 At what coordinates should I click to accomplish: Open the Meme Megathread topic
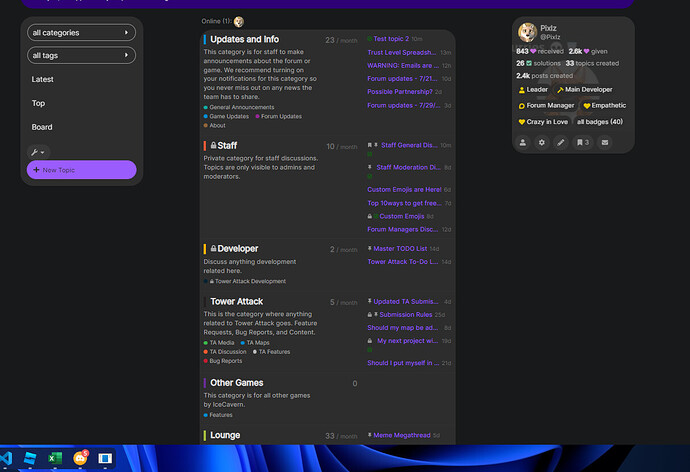pos(401,436)
